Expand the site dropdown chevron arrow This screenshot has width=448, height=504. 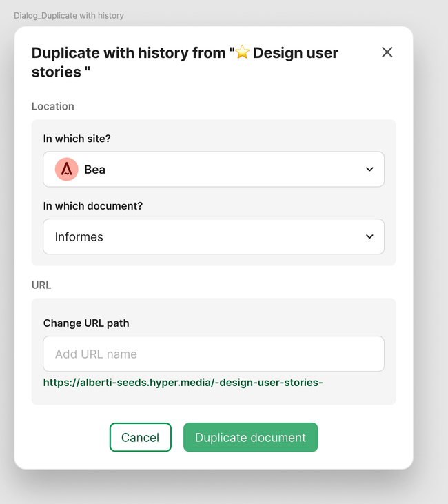coord(369,170)
